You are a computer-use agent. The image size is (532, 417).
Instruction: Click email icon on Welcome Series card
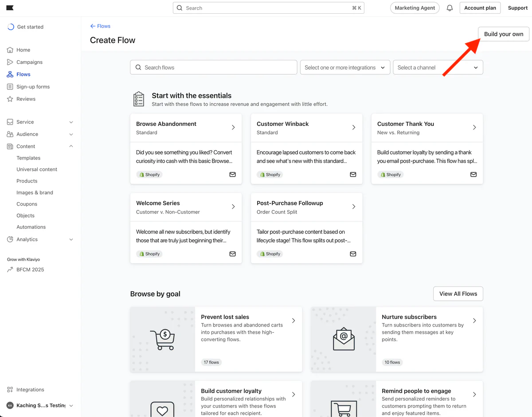(232, 254)
